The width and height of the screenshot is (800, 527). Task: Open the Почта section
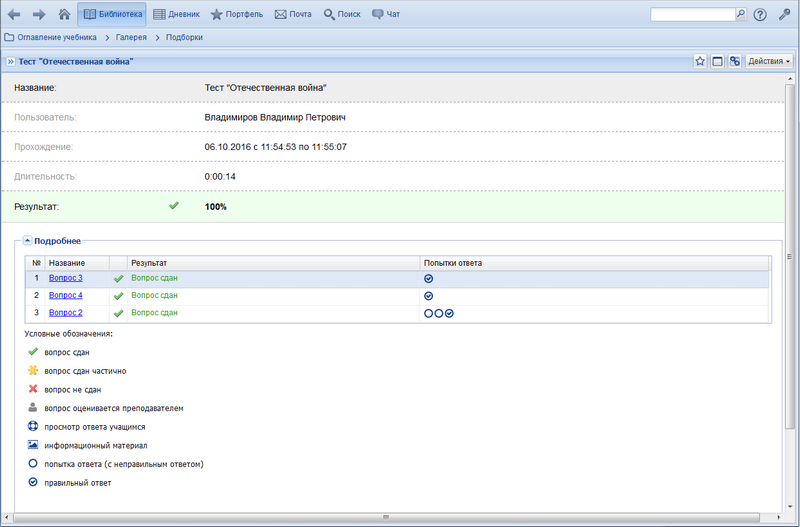(x=292, y=15)
